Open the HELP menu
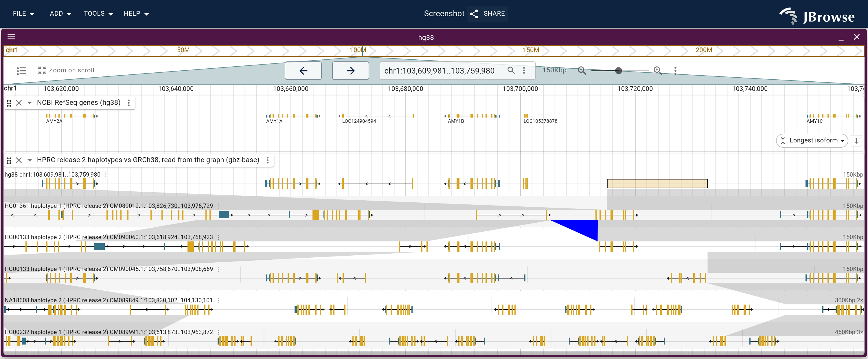 (x=136, y=14)
